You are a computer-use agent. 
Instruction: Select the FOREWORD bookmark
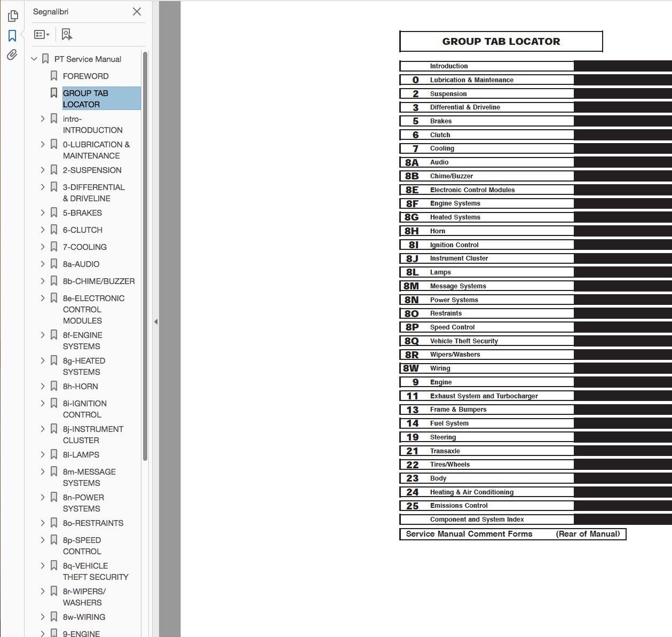point(85,76)
